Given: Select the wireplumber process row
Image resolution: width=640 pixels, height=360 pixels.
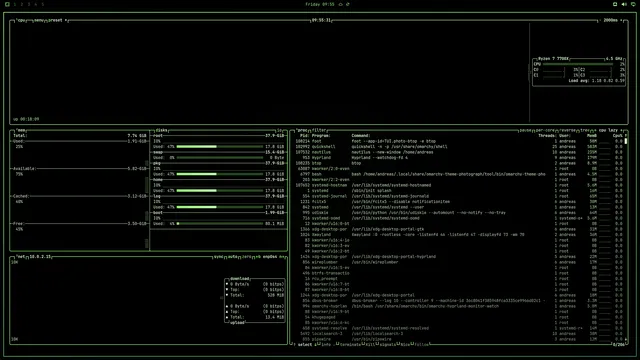Looking at the screenshot, I should 459,262.
